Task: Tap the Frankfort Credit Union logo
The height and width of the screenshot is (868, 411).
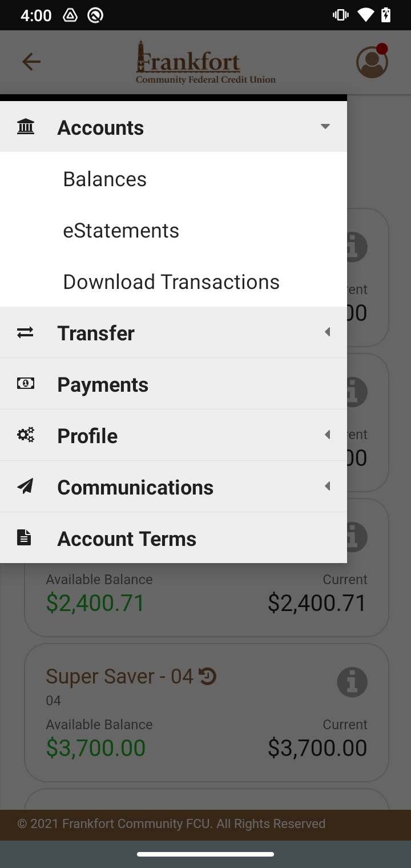Action: 205,63
